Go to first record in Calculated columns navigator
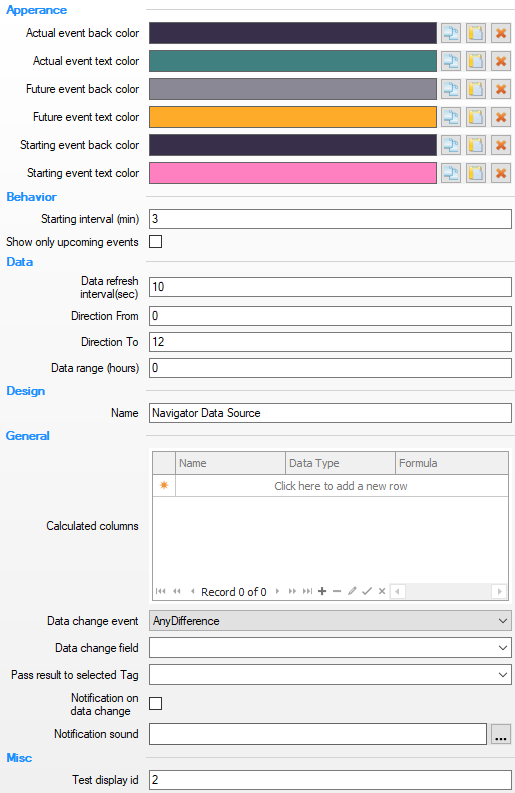The height and width of the screenshot is (793, 515). tap(160, 591)
